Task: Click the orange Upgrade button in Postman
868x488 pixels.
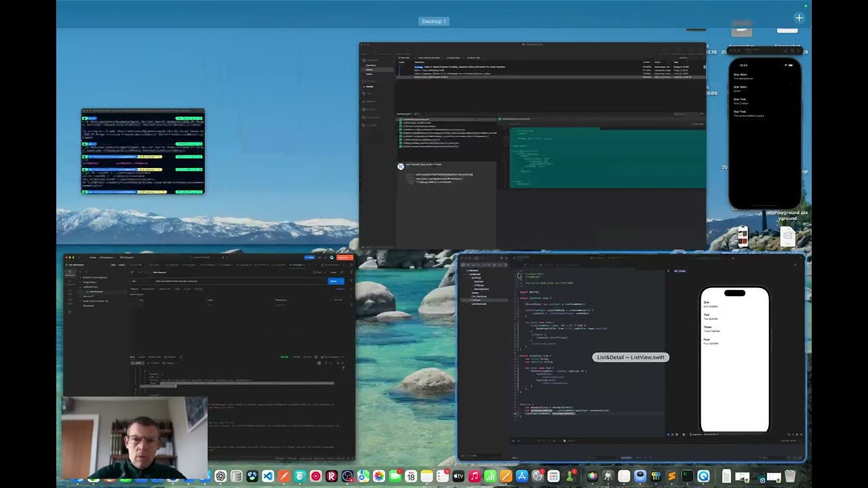Action: coord(344,258)
